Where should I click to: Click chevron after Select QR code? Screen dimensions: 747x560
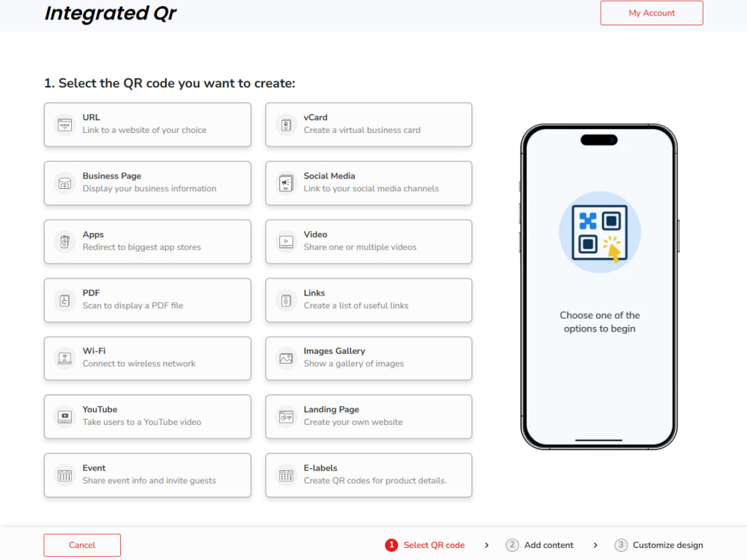[x=486, y=545]
